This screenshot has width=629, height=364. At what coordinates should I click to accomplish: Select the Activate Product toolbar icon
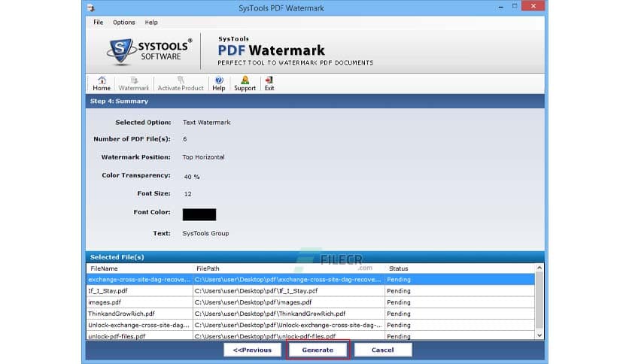[181, 83]
